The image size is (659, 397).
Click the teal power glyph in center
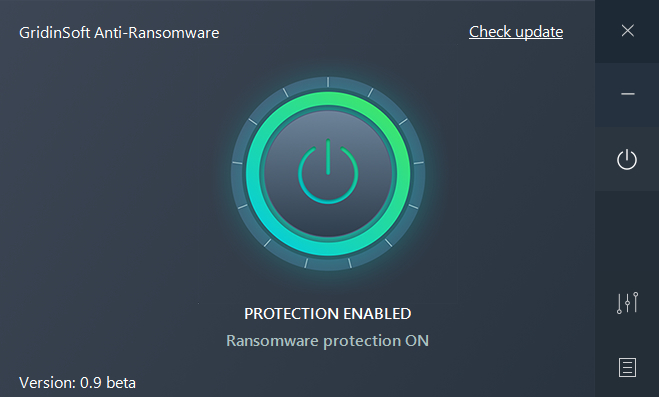(x=328, y=171)
